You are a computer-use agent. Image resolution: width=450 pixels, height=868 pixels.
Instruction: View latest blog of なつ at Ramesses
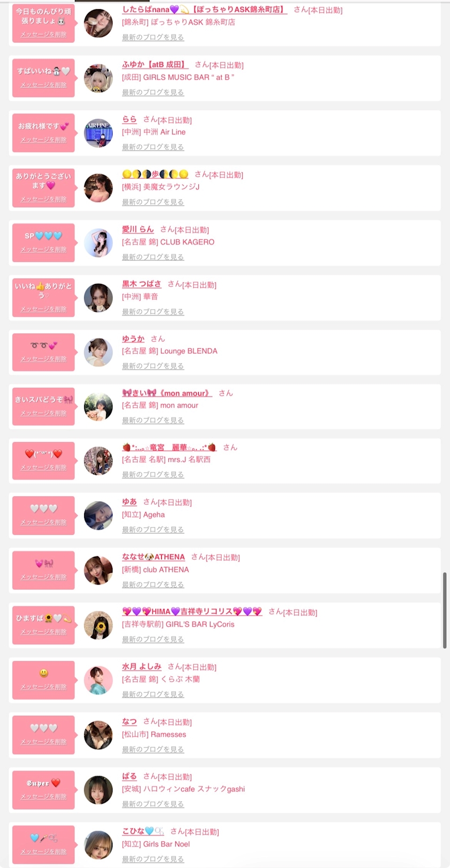[x=153, y=749]
